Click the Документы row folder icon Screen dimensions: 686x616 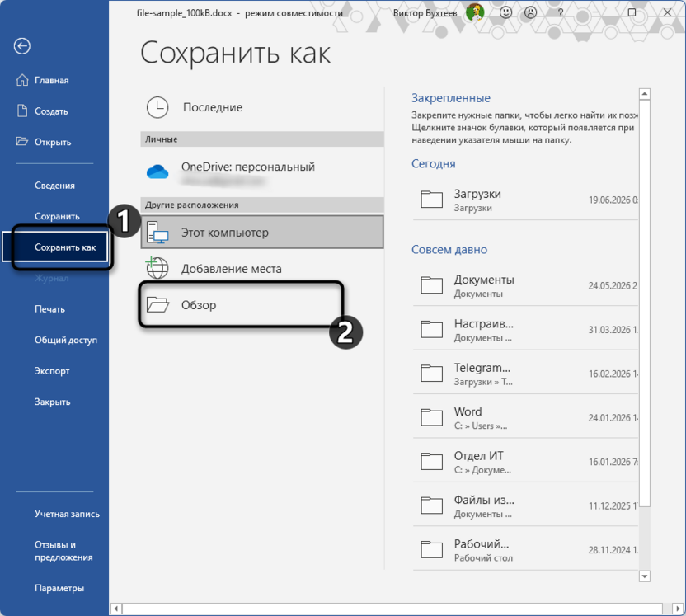coord(431,284)
